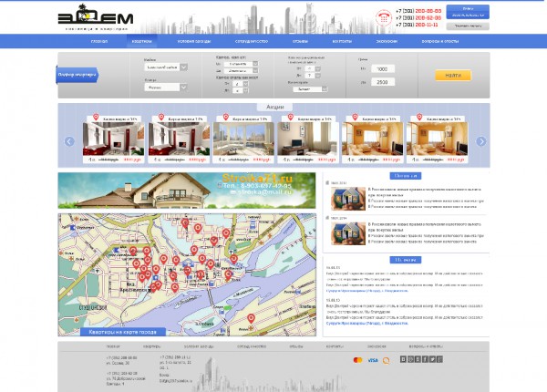Click the blue Отзывы section heading above reviews

pos(406,260)
